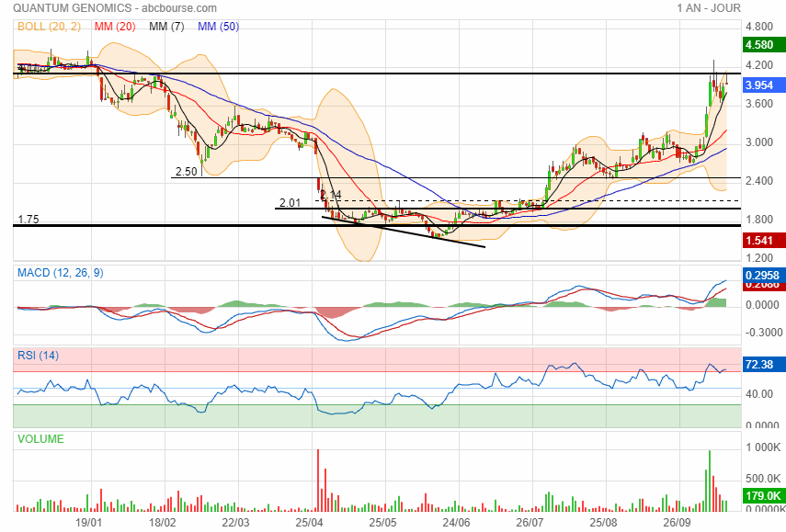This screenshot has width=786, height=532.
Task: Select the 25/04 date on the time axis
Action: tap(311, 521)
